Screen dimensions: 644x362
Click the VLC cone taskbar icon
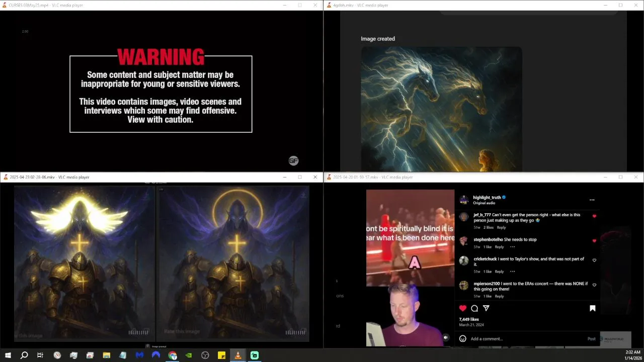click(x=238, y=355)
